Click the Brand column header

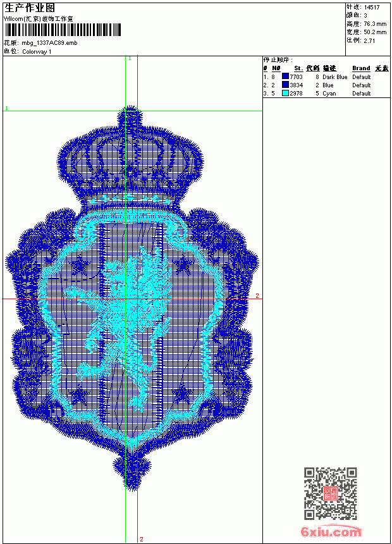pos(361,68)
